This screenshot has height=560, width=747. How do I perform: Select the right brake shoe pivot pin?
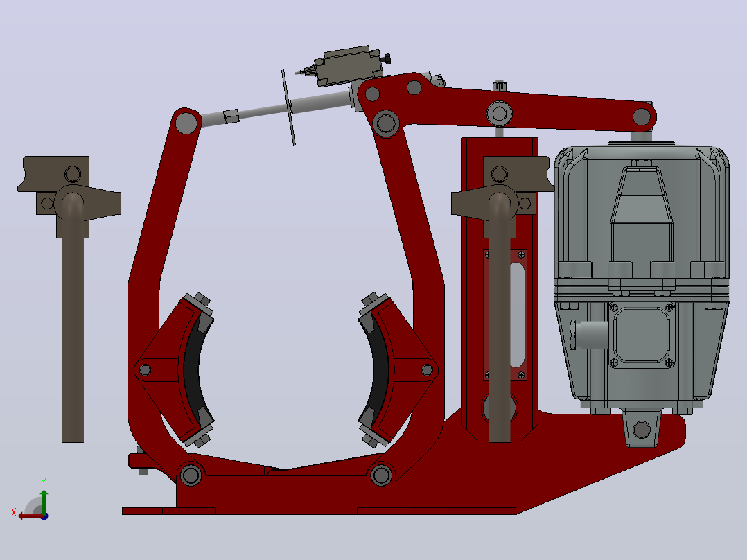428,370
